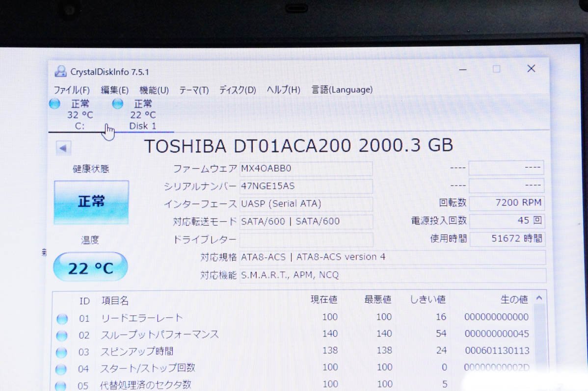
Task: Click the CrystalDiskInfo app icon in title bar
Action: coord(60,71)
